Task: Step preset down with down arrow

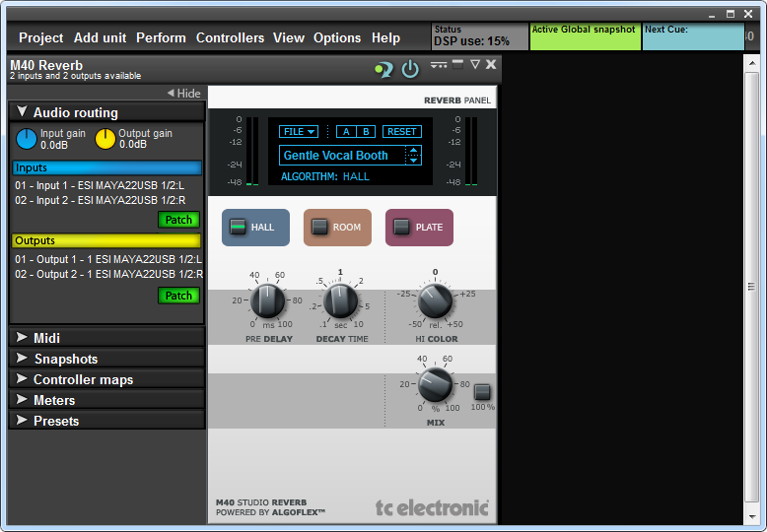Action: click(x=414, y=161)
